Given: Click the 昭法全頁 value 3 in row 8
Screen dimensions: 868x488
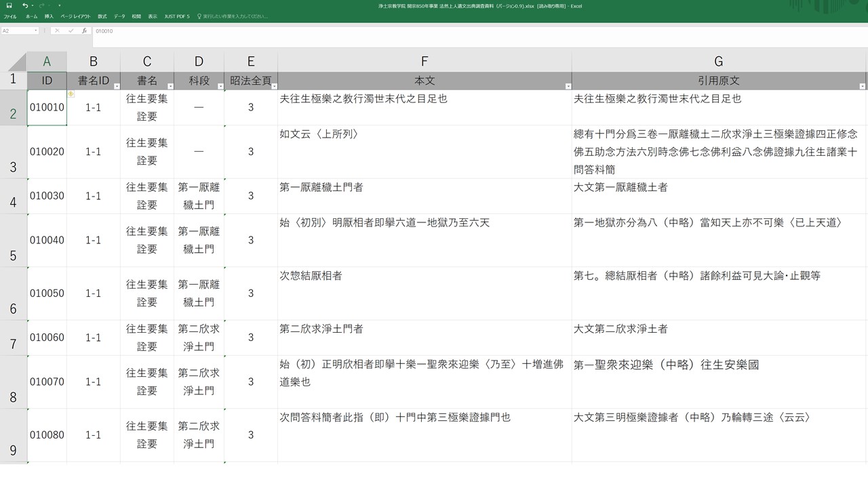Looking at the screenshot, I should click(x=251, y=382).
